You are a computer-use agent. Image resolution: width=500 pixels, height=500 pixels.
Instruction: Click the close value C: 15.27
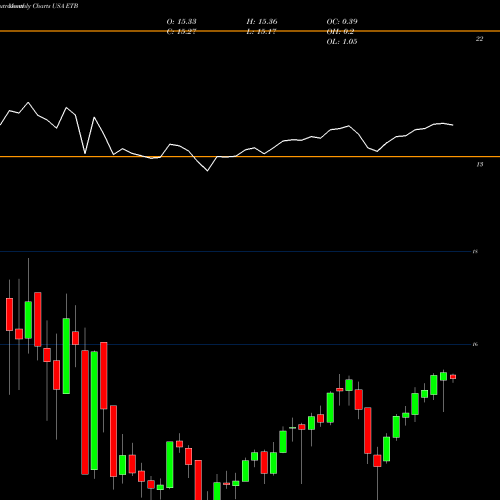[181, 32]
